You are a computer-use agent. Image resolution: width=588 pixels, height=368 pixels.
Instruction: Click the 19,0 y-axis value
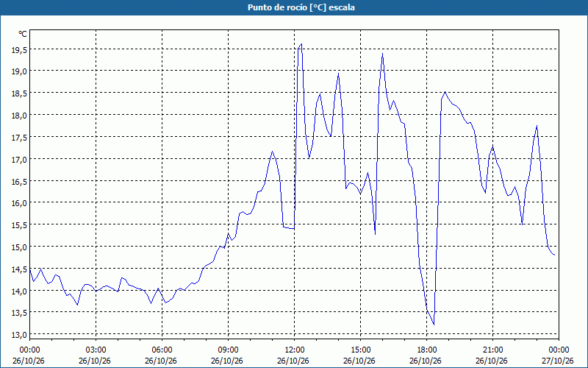click(19, 71)
